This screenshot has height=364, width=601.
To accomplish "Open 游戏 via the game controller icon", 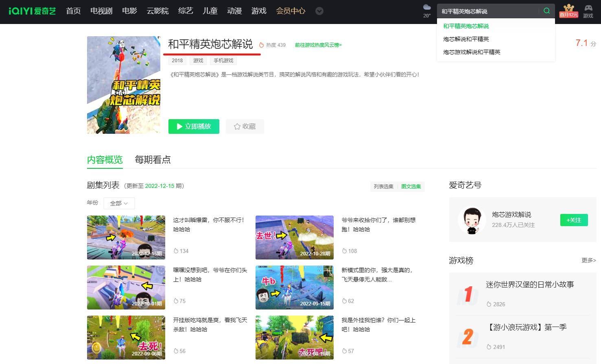I will (x=588, y=11).
